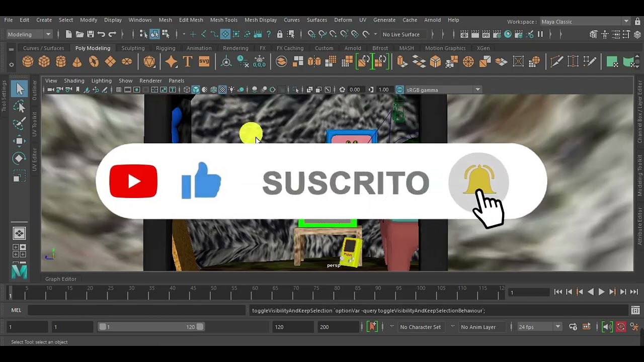Open the Modeling menu set dropdown
This screenshot has width=644, height=362.
point(29,34)
